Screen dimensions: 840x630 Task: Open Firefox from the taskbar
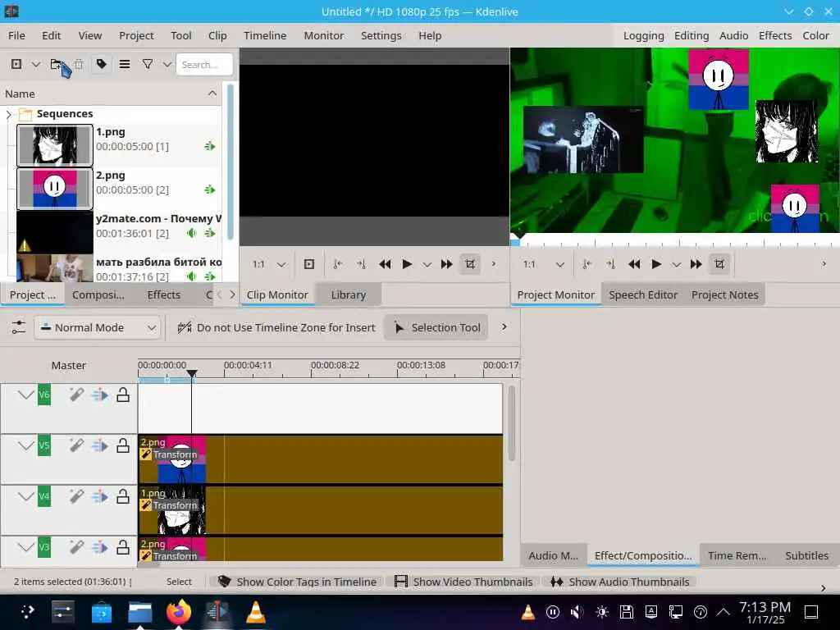point(178,612)
